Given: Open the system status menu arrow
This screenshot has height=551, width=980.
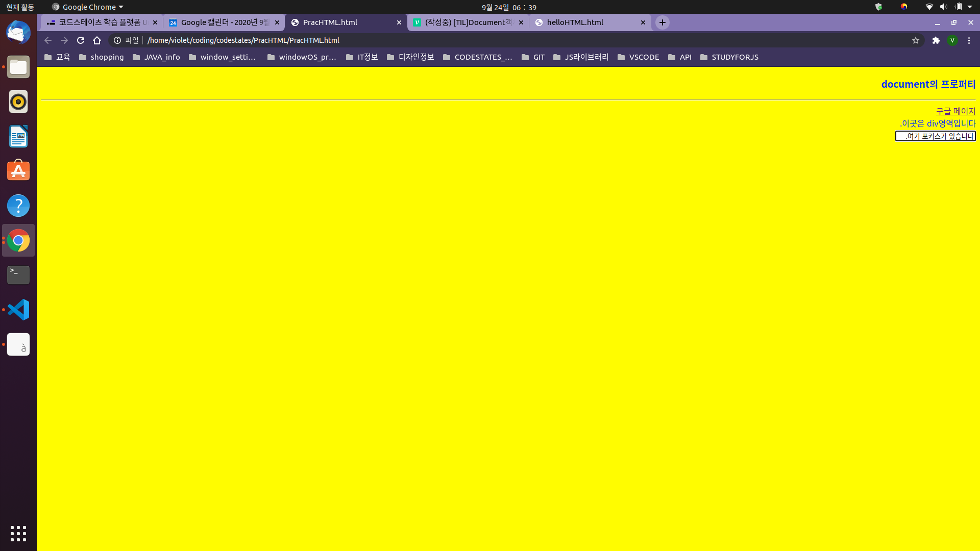Looking at the screenshot, I should 970,7.
